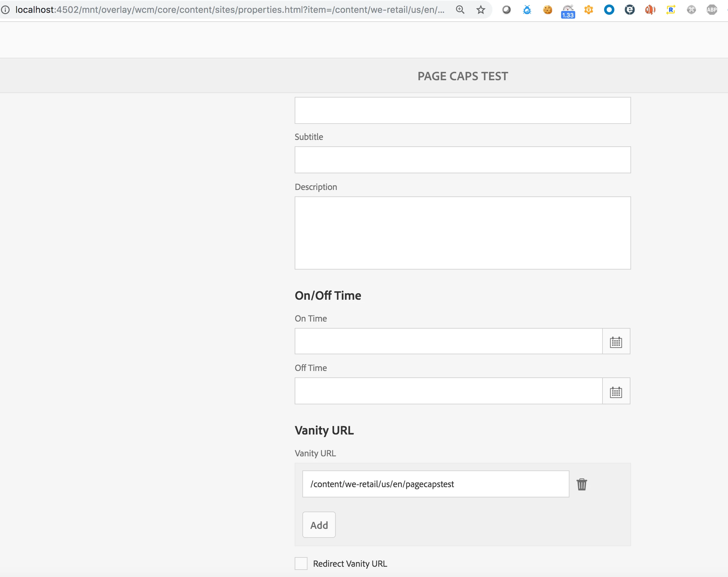Bookmark this page with the star icon
Viewport: 728px width, 577px height.
(x=481, y=10)
